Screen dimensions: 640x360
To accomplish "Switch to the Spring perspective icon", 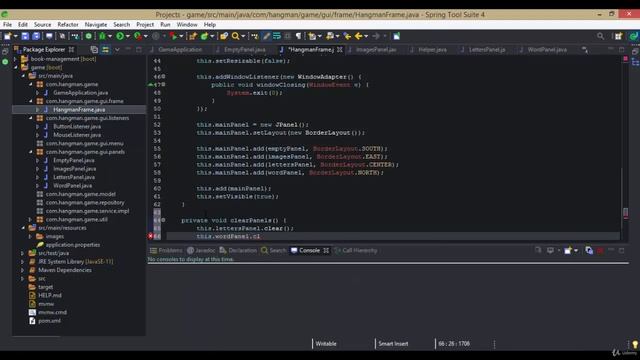I will (634, 36).
